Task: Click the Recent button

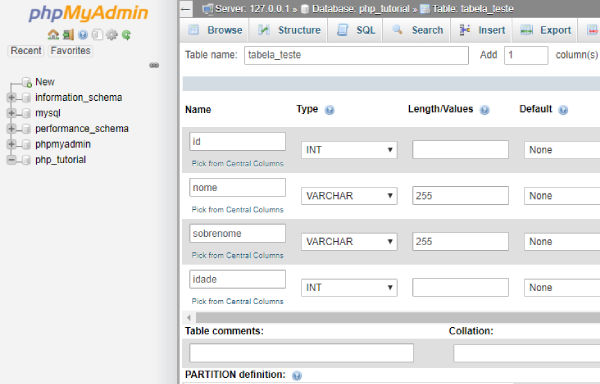Action: [x=26, y=50]
